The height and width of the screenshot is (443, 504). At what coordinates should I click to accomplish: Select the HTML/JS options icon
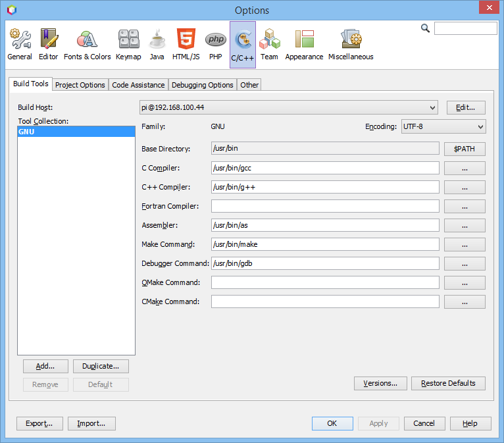tap(186, 45)
